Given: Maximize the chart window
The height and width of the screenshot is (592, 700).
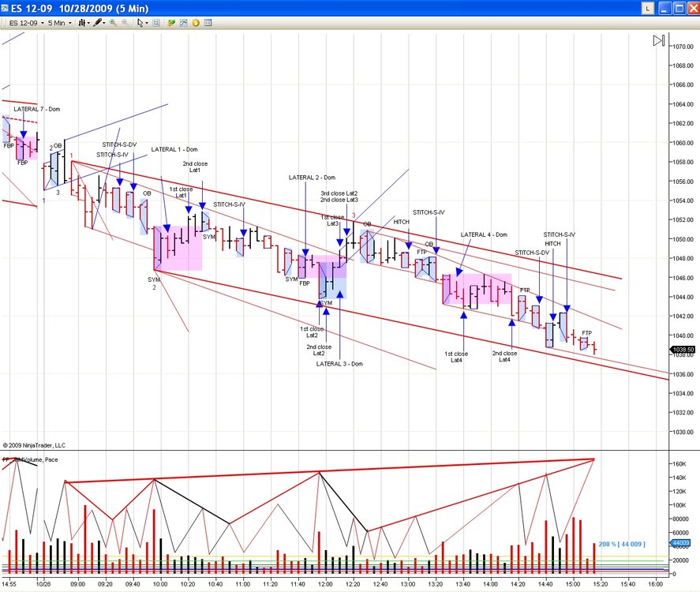Looking at the screenshot, I should (679, 8).
